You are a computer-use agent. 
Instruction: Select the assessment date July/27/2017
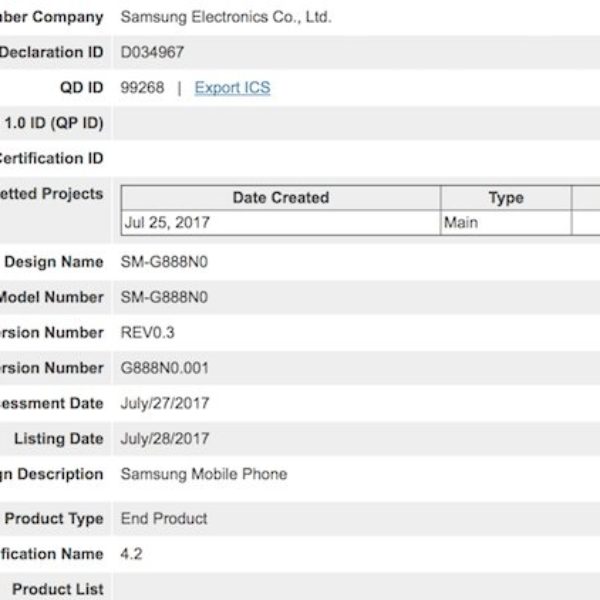(165, 403)
